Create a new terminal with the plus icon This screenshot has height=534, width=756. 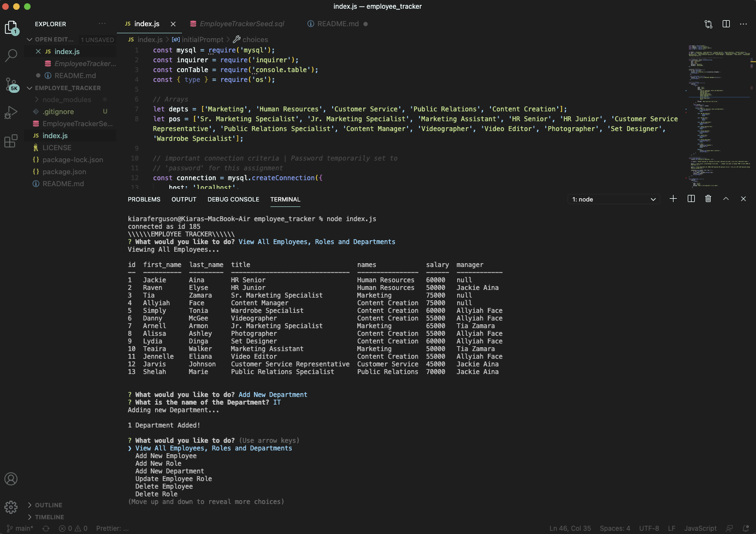[x=673, y=199]
